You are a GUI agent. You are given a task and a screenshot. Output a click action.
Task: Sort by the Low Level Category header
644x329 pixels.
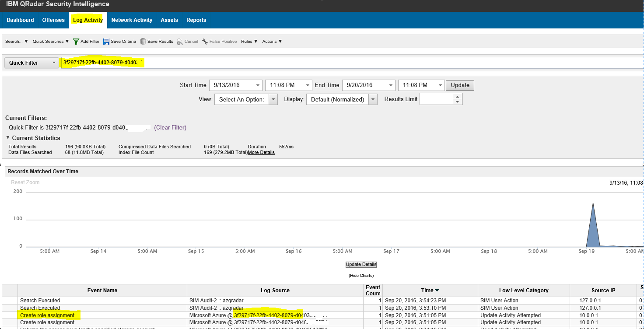(524, 290)
